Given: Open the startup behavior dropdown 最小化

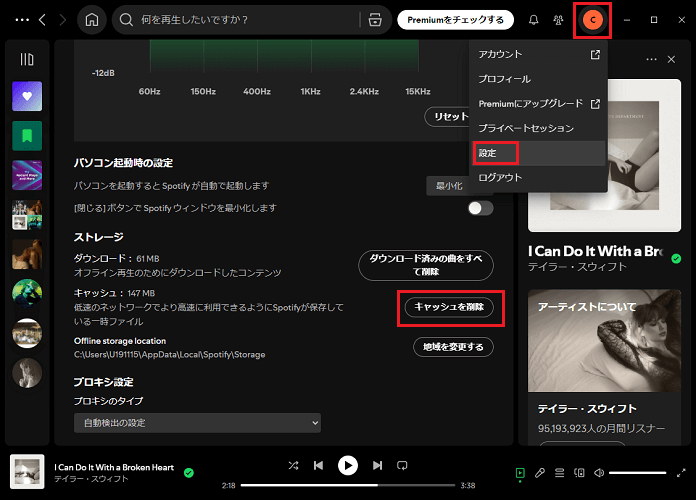Looking at the screenshot, I should [x=448, y=186].
